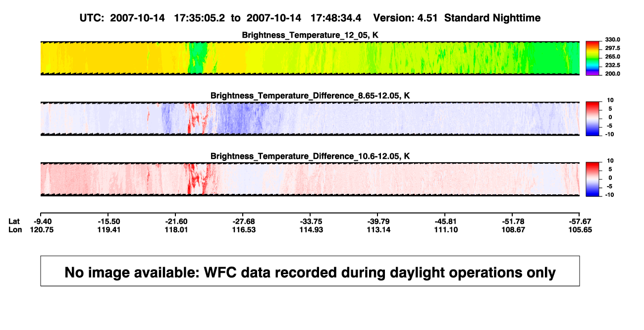Image resolution: width=644 pixels, height=330 pixels.
Task: Click latitude value -45.81
Action: click(x=445, y=221)
